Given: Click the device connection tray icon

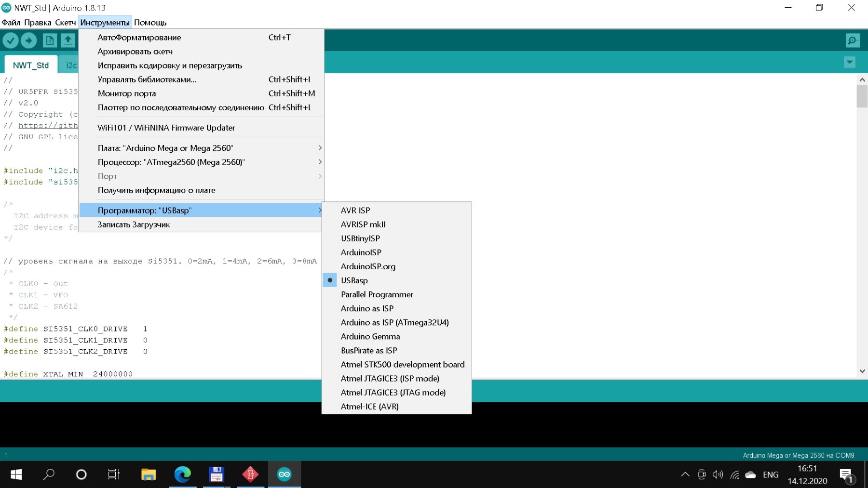Looking at the screenshot, I should [702, 475].
